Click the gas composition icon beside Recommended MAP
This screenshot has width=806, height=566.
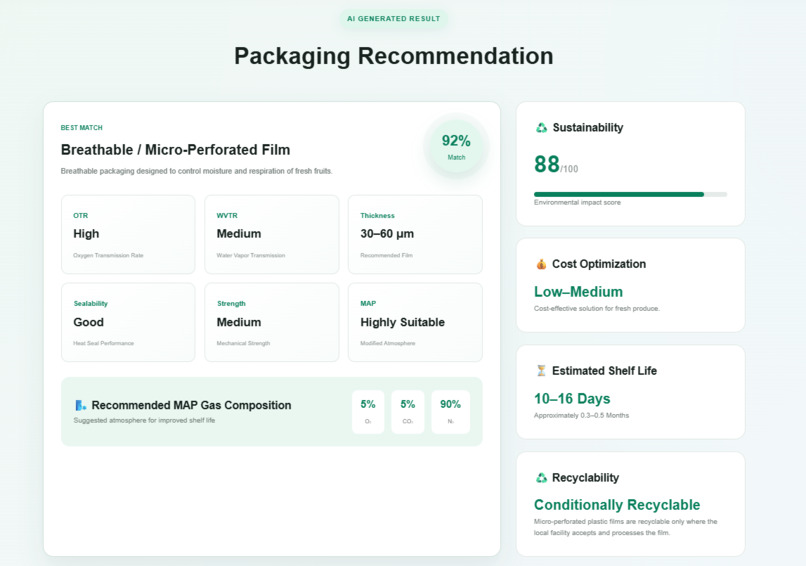coord(81,405)
